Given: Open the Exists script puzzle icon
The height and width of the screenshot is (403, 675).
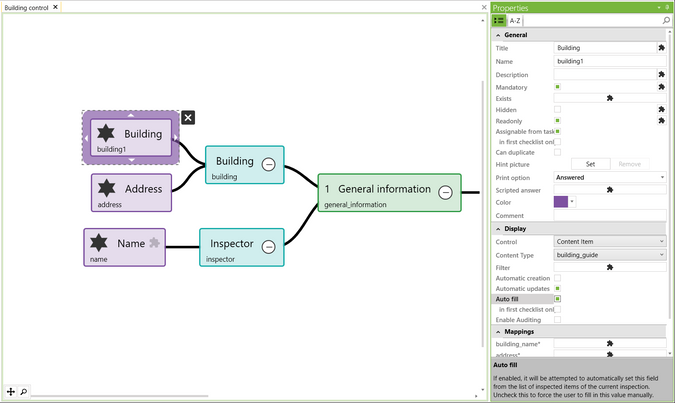Looking at the screenshot, I should click(609, 98).
